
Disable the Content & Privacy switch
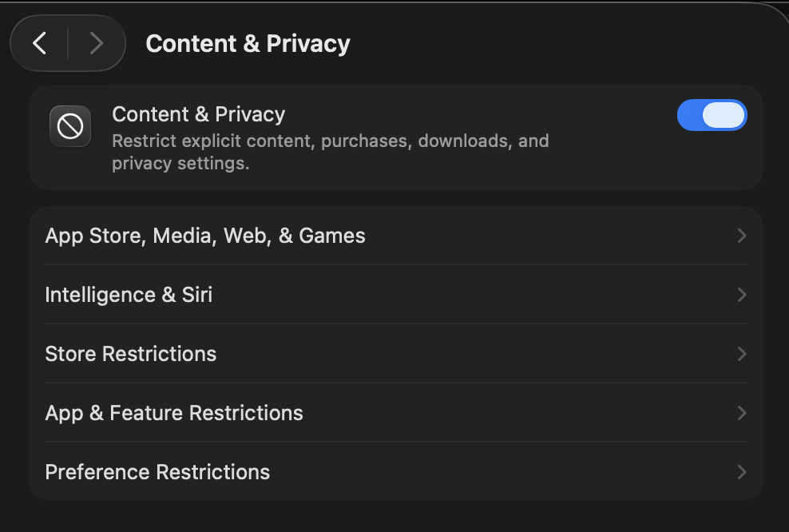pyautogui.click(x=712, y=115)
